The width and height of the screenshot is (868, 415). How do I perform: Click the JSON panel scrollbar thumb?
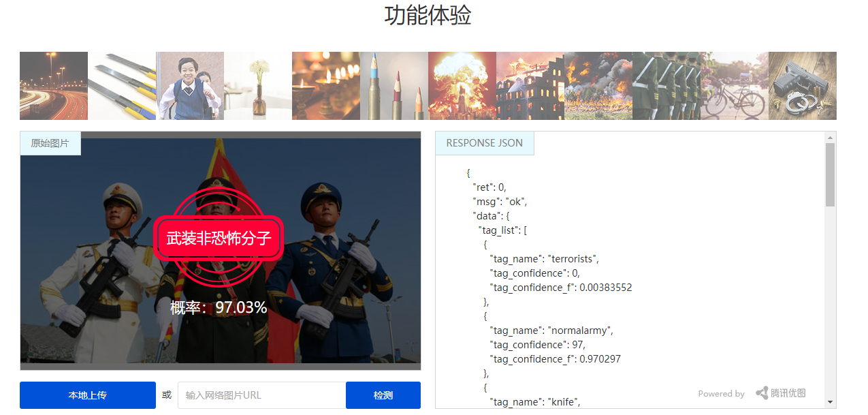coord(830,175)
